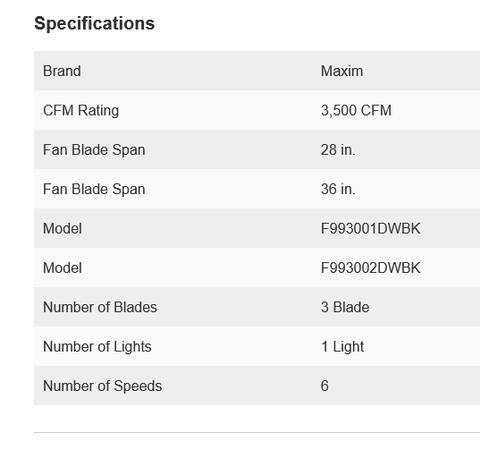480x450 pixels.
Task: Click model number F993001DWBK
Action: coord(370,228)
